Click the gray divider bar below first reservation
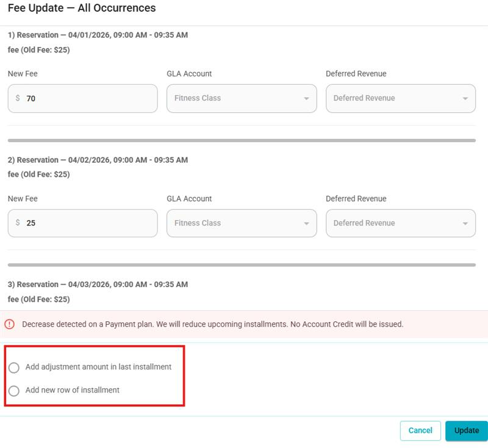The image size is (488, 448). [x=242, y=140]
